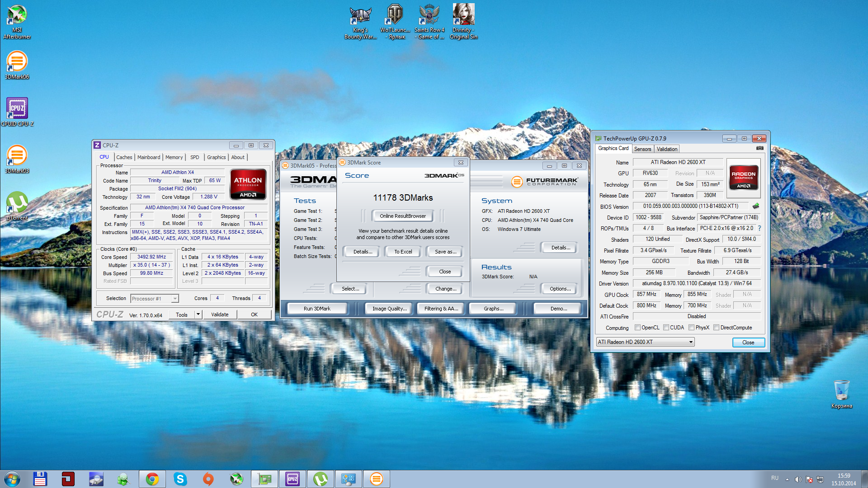Screen dimensions: 868x488
Task: Open the Windows Start menu
Action: pos(12,479)
